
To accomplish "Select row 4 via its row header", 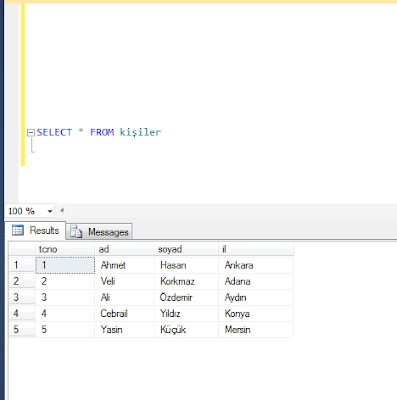I will click(x=22, y=313).
